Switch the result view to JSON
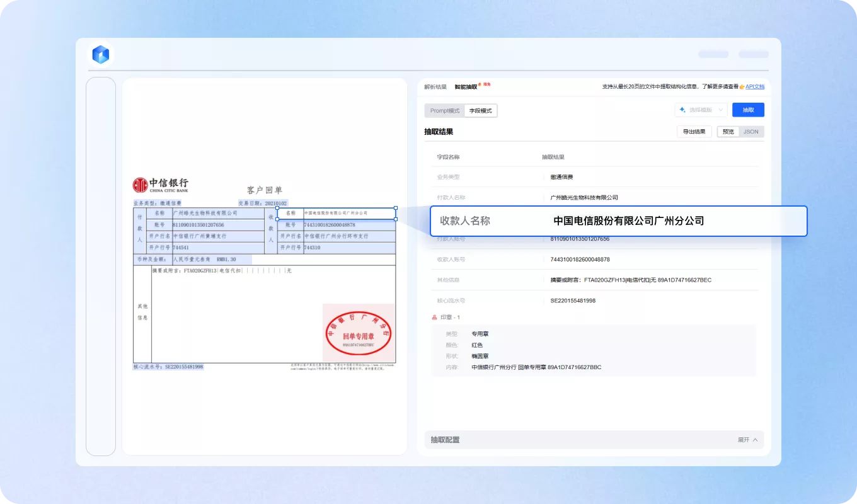The height and width of the screenshot is (504, 857). (751, 131)
